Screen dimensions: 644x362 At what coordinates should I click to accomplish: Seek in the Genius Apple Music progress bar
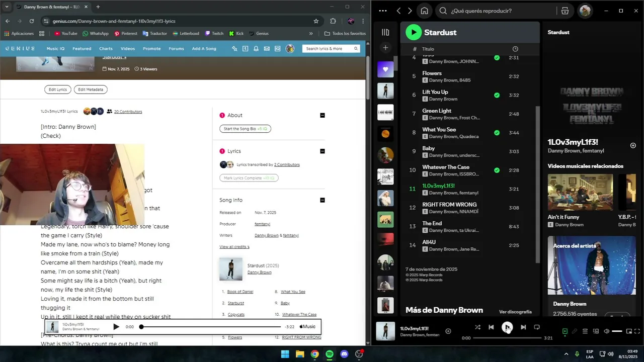pyautogui.click(x=211, y=327)
